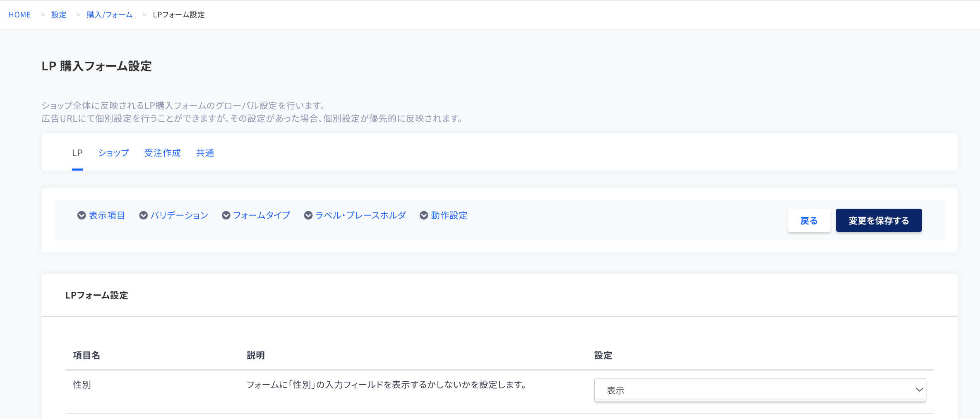Click the 設定 column header
The width and height of the screenshot is (980, 419).
pos(603,355)
